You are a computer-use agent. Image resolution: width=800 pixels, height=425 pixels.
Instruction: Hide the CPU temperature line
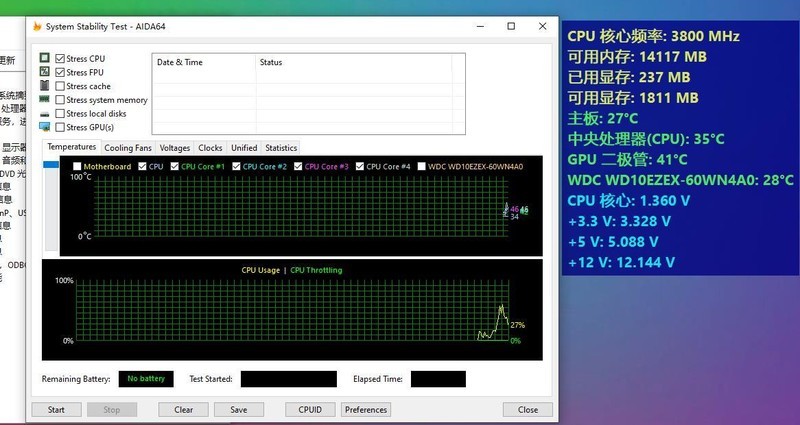coord(142,166)
